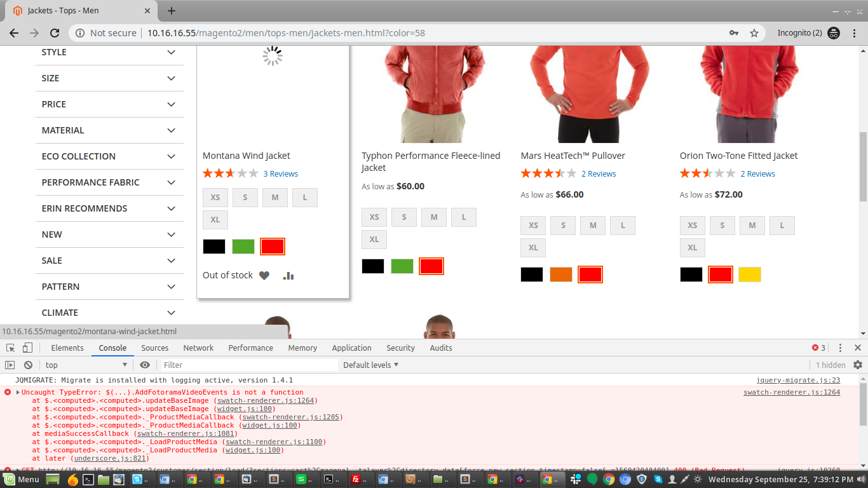Expand the STYLE filter

[x=109, y=52]
